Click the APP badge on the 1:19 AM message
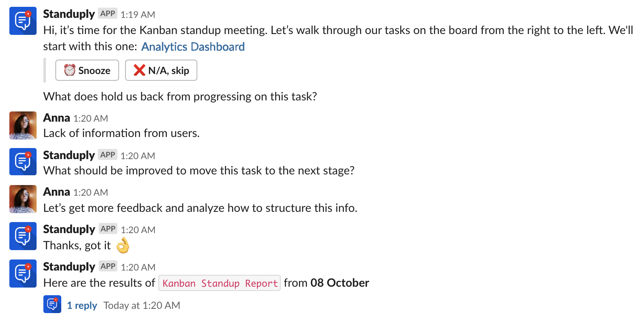 108,14
